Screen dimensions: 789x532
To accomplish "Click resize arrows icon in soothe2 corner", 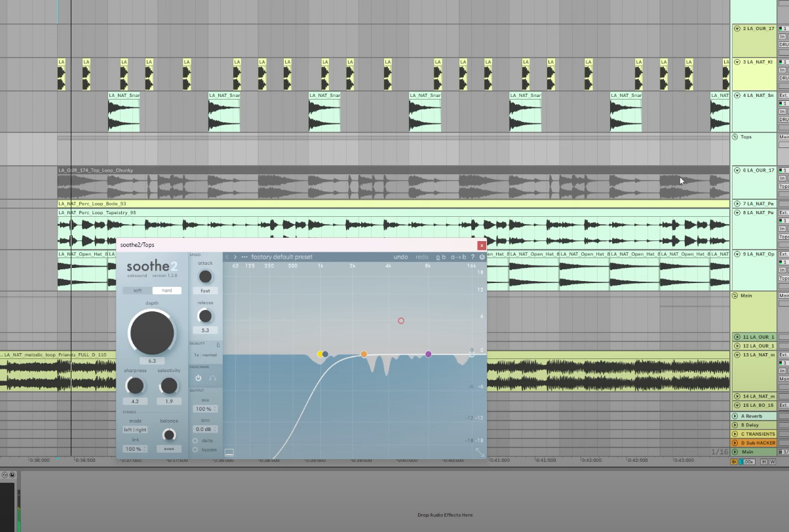I will [480, 452].
